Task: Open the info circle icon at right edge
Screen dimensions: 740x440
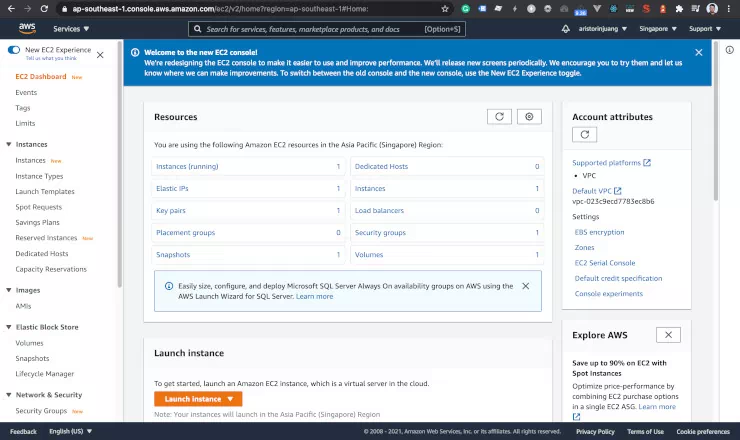Action: pos(730,50)
